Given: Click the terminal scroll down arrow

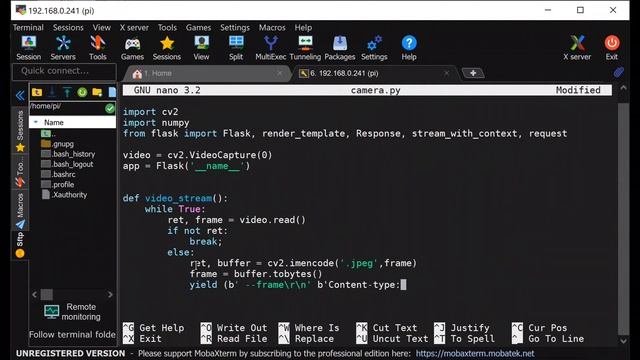Looking at the screenshot, I should [x=623, y=340].
